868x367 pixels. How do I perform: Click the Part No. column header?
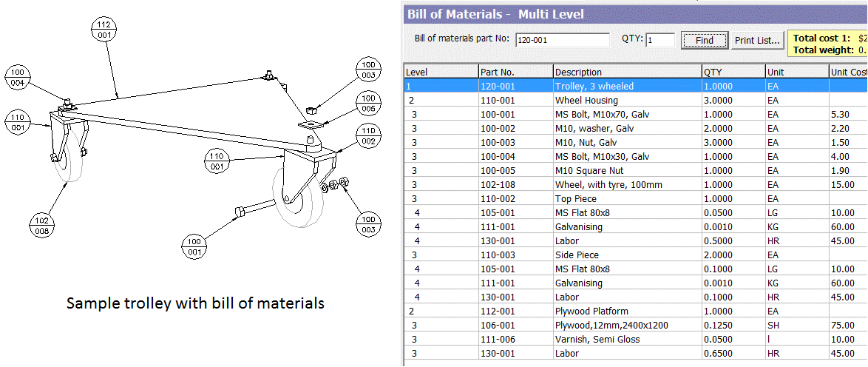(x=515, y=72)
